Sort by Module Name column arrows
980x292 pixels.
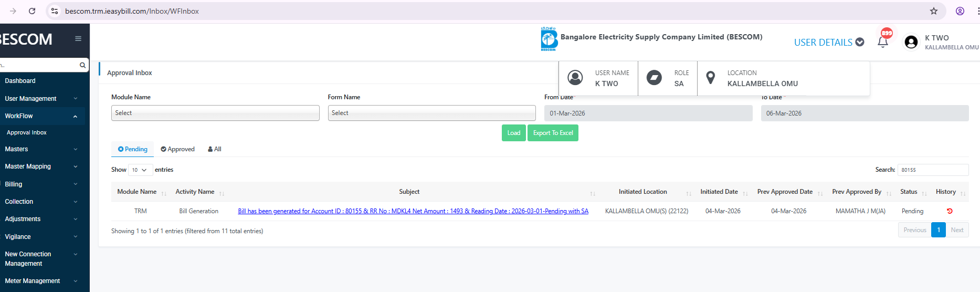(x=164, y=194)
